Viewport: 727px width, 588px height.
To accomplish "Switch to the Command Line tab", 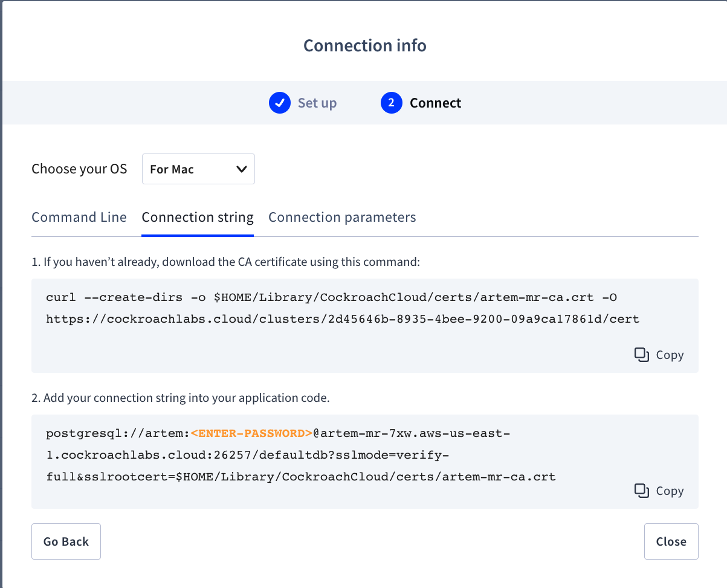I will (79, 218).
